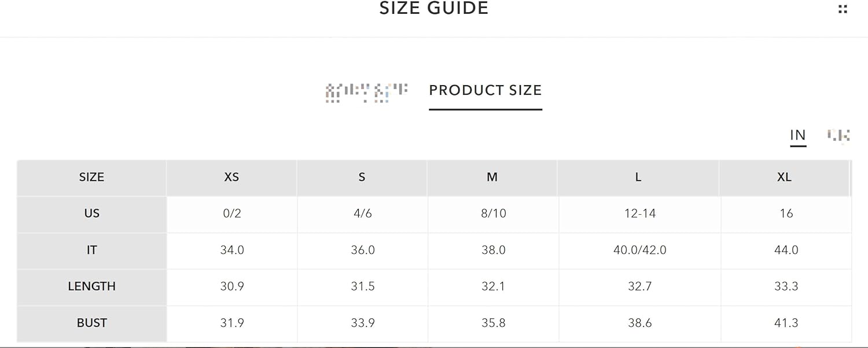Open the blurred tab beside Product Size
868x348 pixels.
coord(367,93)
